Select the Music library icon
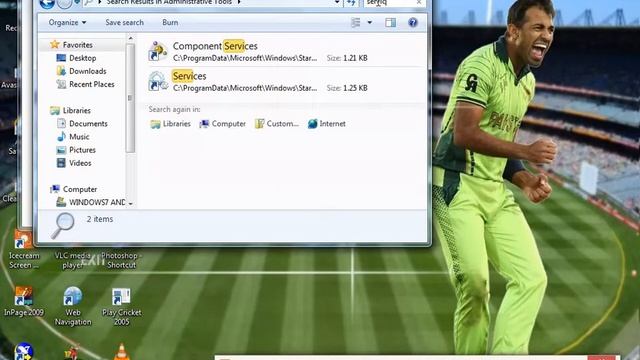The image size is (640, 360). pos(61,136)
